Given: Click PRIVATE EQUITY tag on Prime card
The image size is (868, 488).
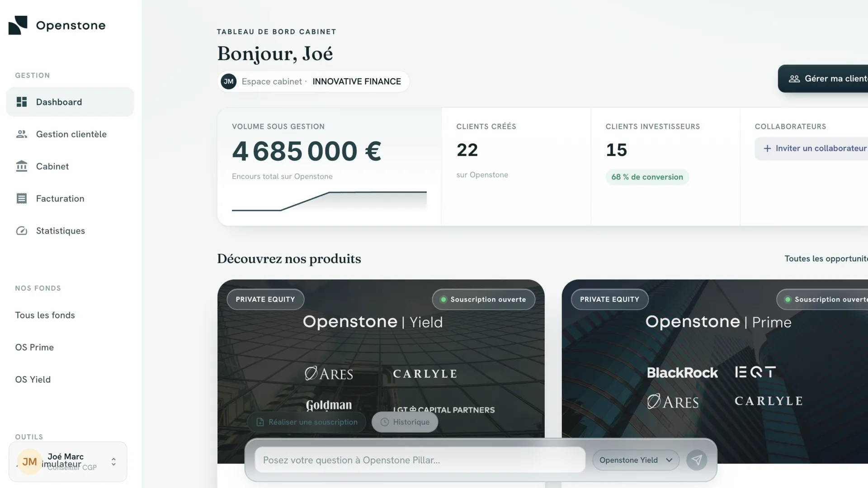Looking at the screenshot, I should point(609,300).
